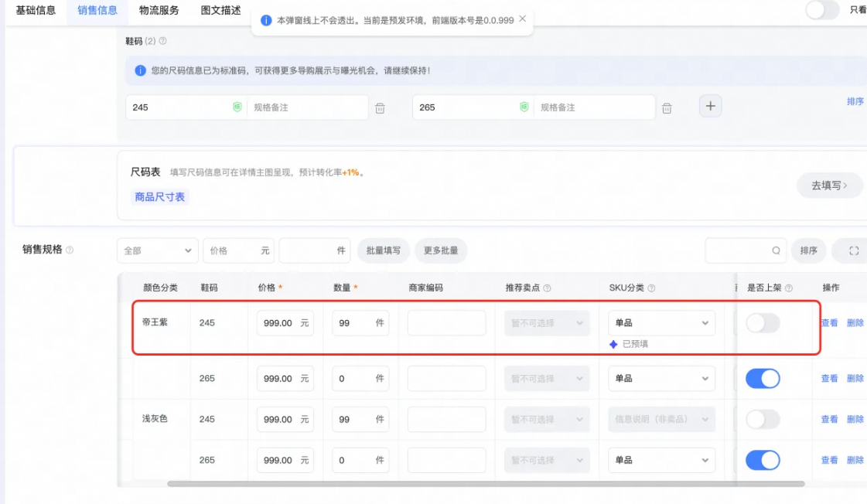
Task: Open SKU分类 dropdown for 帝王紫 245 row
Action: pos(661,323)
